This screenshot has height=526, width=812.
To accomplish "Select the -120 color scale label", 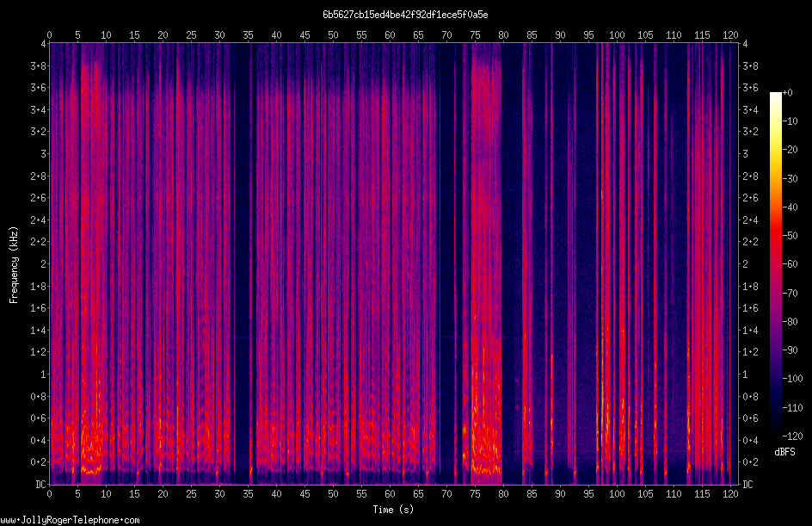I will click(792, 436).
